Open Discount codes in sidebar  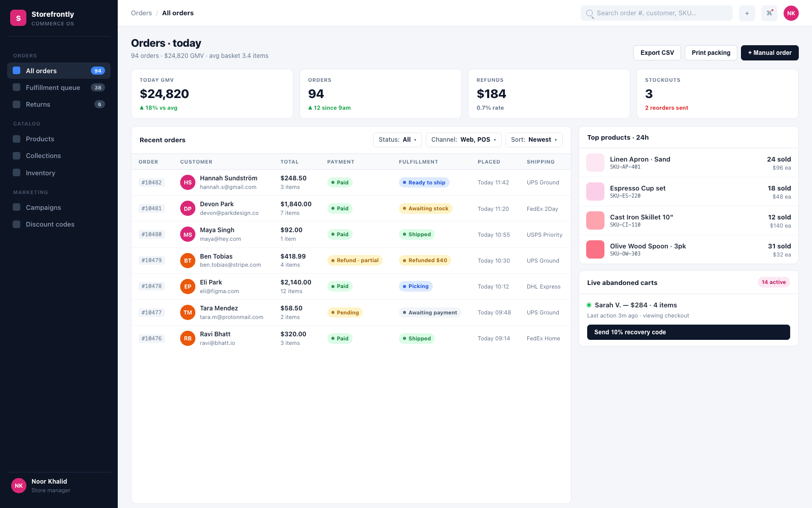click(x=59, y=224)
